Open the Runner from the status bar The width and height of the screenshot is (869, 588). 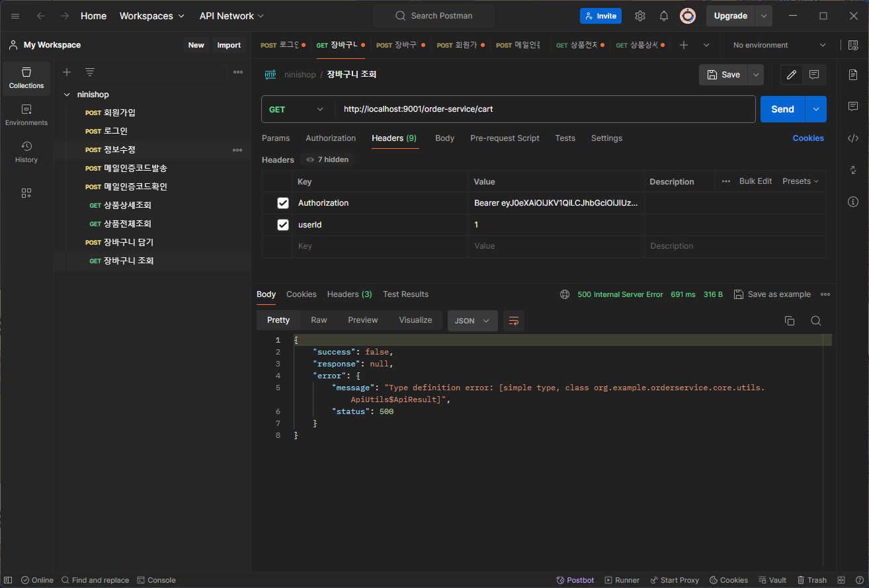click(x=622, y=580)
